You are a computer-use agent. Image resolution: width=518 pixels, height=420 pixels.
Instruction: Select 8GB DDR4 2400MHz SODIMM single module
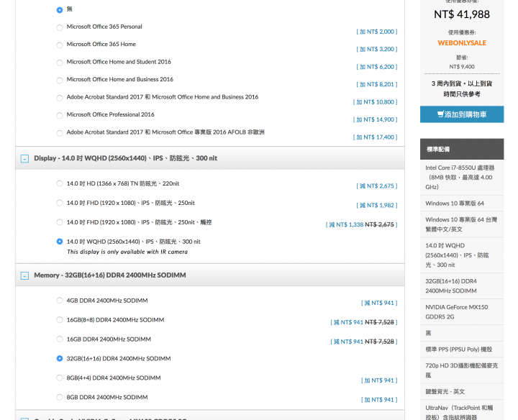[x=60, y=397]
